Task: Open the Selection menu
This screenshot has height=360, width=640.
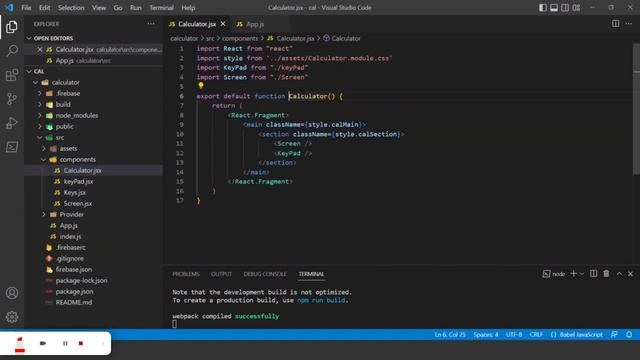Action: tap(71, 7)
